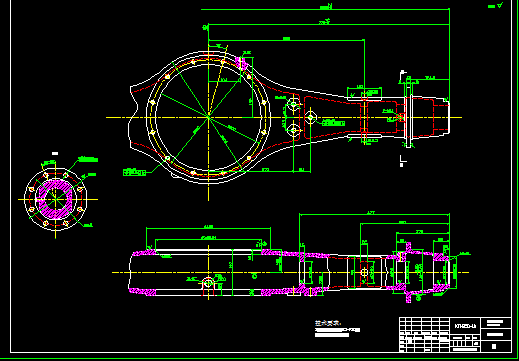519x361 pixels.
Task: Click the KTH material cell in title block
Action: [x=465, y=325]
